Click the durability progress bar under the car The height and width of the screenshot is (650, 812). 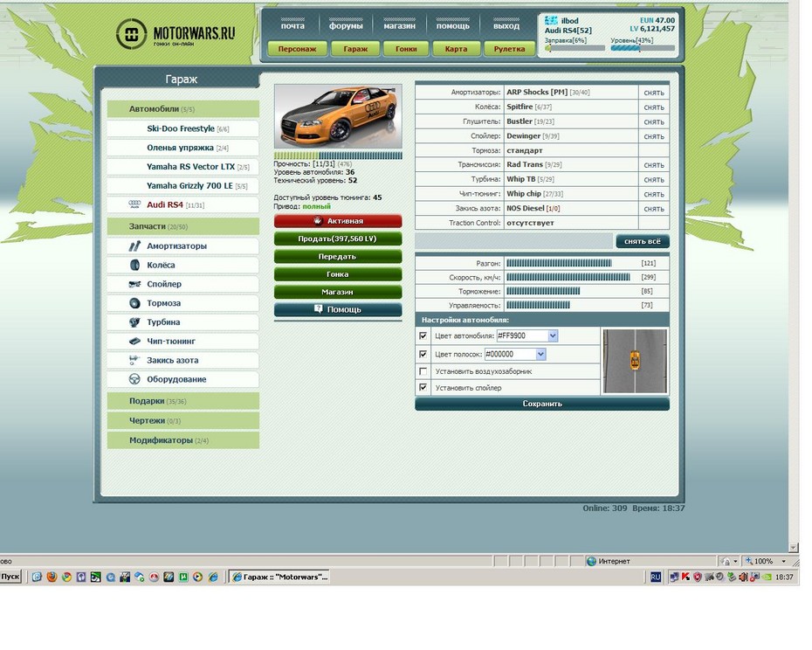click(x=338, y=156)
